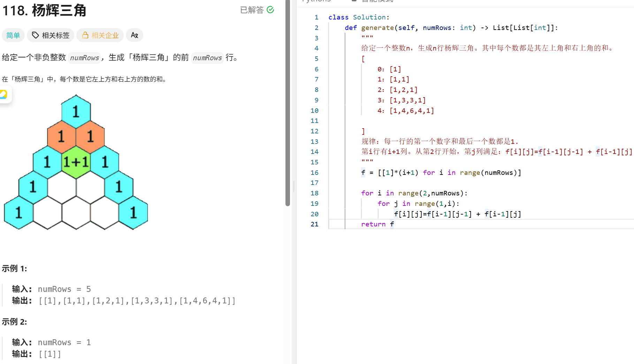
Task: Click the docstring line 给定一个整数n，生成n行杨辉三角
Action: [488, 48]
